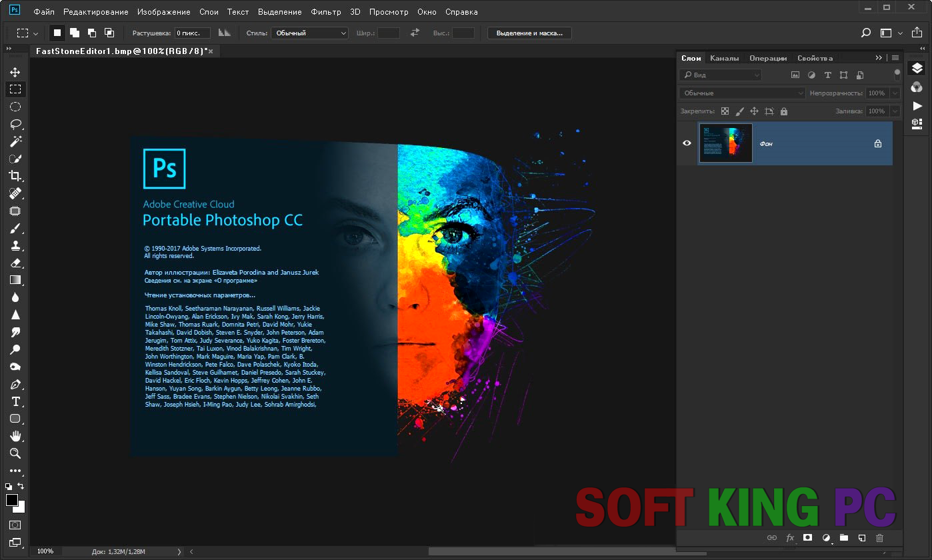932x560 pixels.
Task: Select the Eraser tool
Action: point(15,263)
